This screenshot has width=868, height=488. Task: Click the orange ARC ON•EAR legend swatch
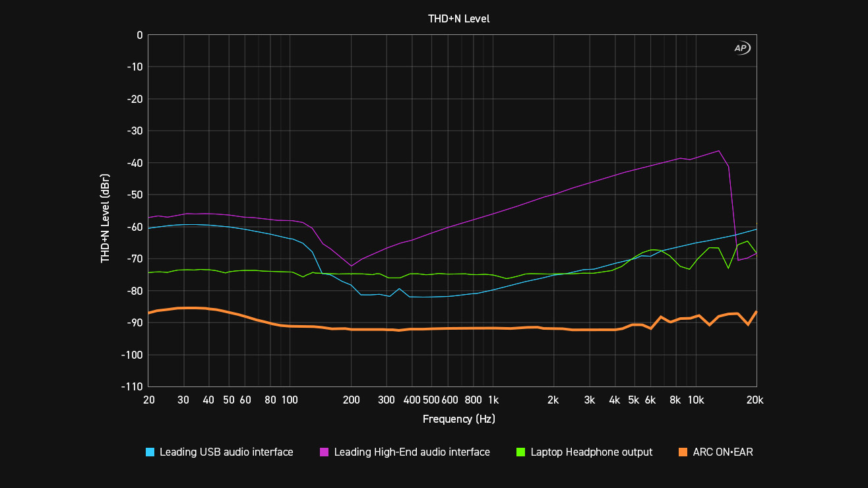click(683, 452)
